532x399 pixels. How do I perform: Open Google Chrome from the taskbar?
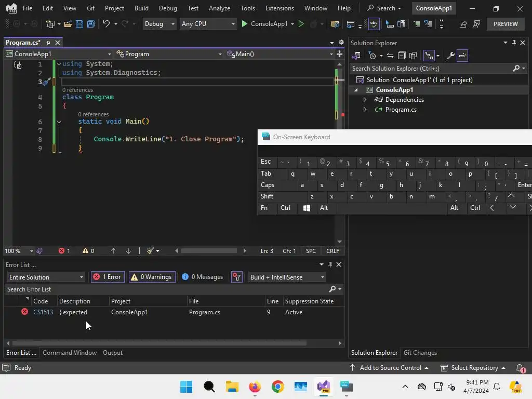(x=278, y=387)
